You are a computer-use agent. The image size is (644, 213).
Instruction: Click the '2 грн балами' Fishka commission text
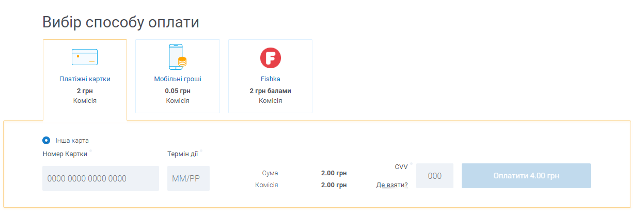270,90
